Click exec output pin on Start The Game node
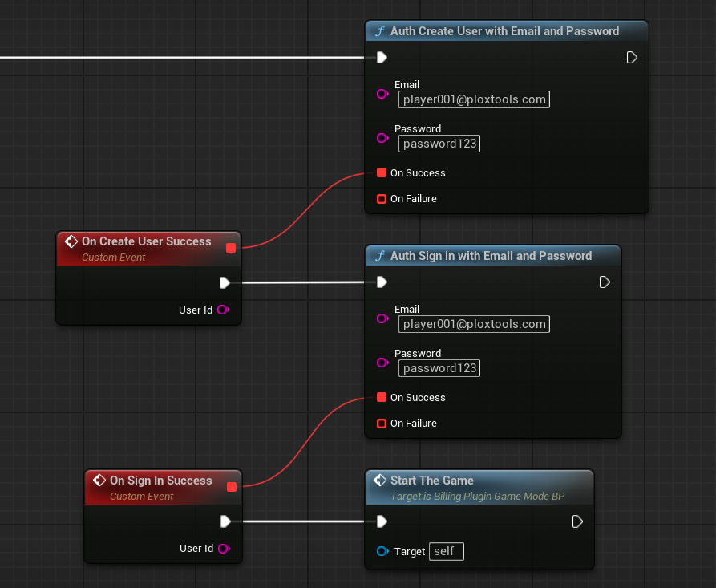Image resolution: width=716 pixels, height=588 pixels. (x=577, y=522)
